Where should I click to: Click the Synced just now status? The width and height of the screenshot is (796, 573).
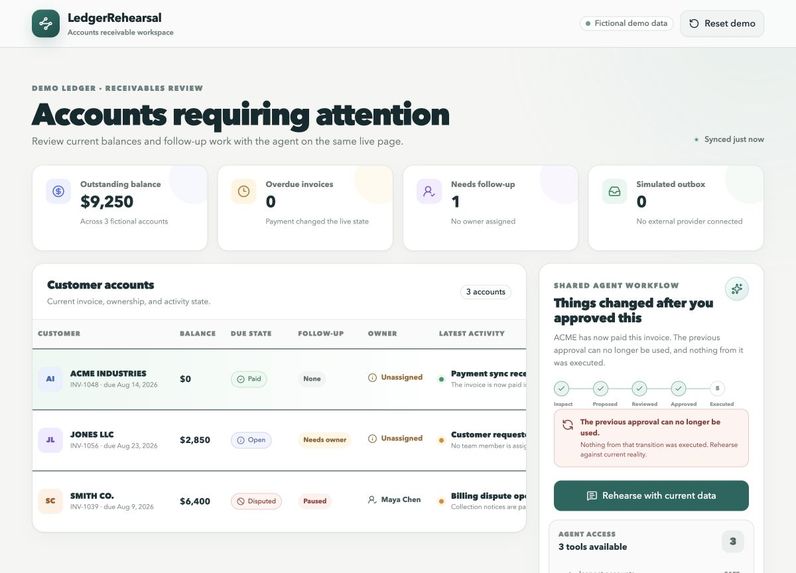tap(729, 139)
